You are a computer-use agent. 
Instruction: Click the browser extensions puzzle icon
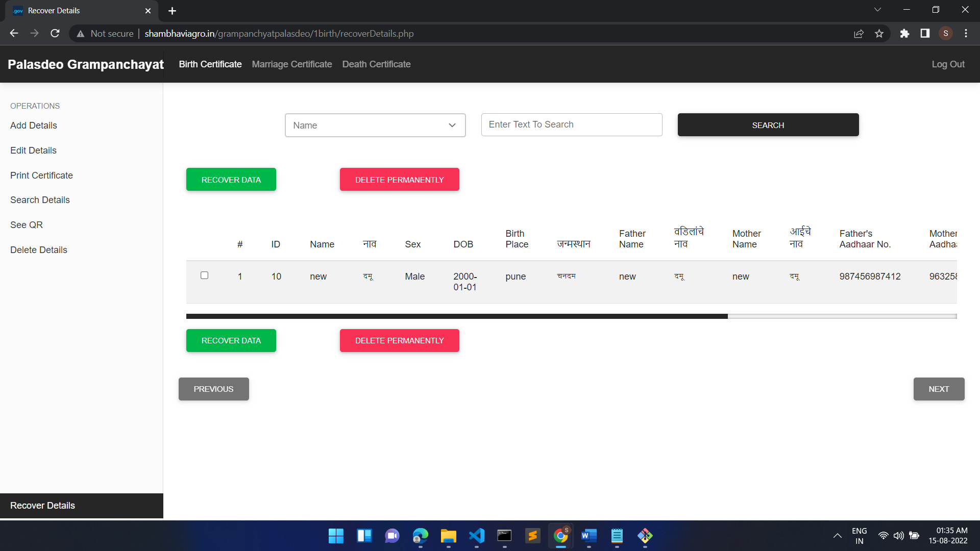904,33
